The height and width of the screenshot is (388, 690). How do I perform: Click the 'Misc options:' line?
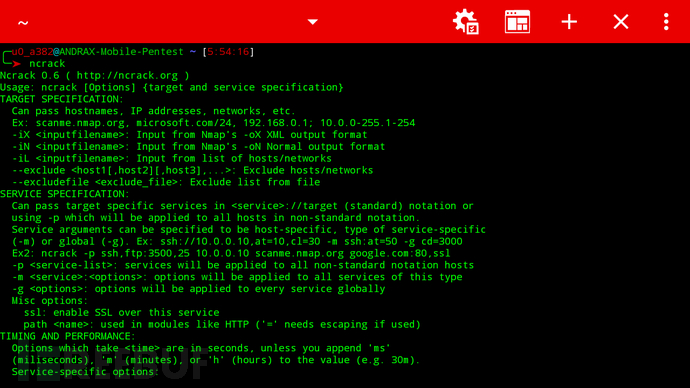pyautogui.click(x=50, y=301)
